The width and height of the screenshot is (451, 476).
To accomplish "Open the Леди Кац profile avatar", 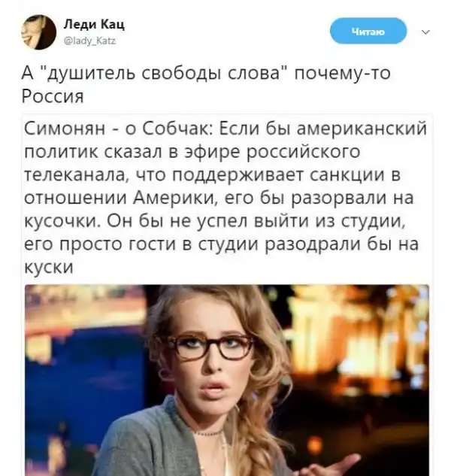I will (38, 32).
